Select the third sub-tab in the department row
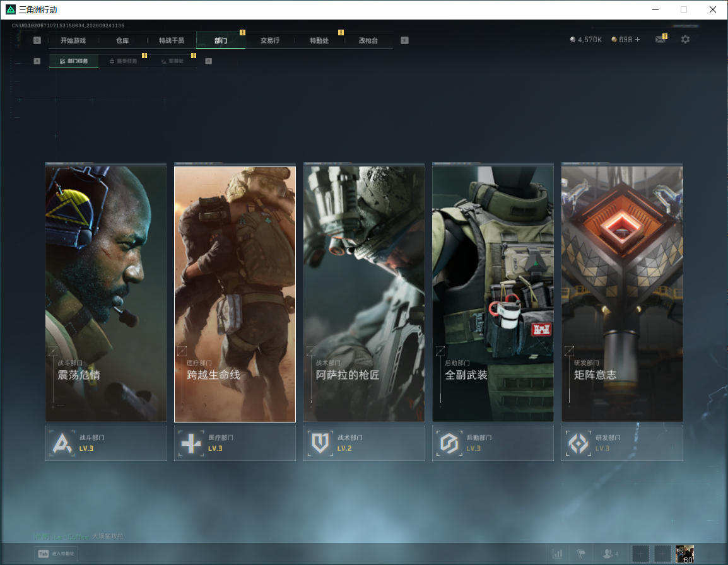 click(x=172, y=61)
